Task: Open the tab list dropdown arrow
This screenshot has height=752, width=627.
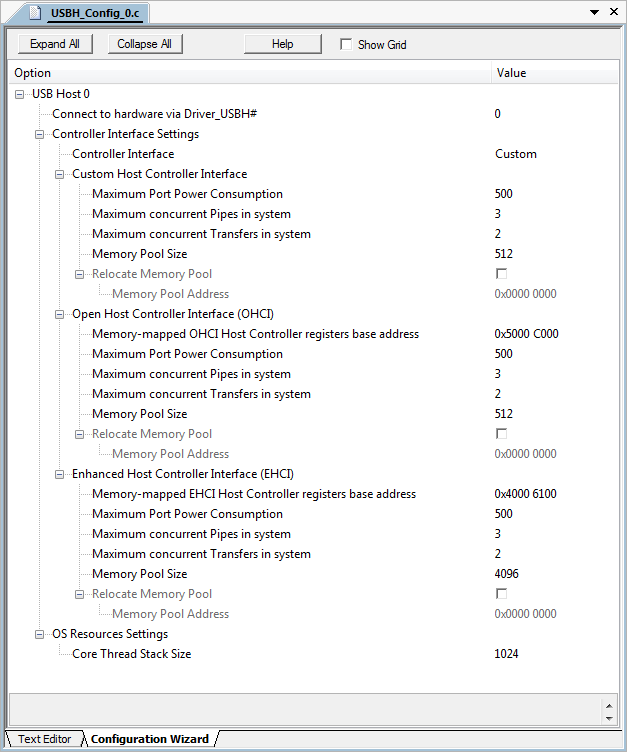Action: pos(597,13)
